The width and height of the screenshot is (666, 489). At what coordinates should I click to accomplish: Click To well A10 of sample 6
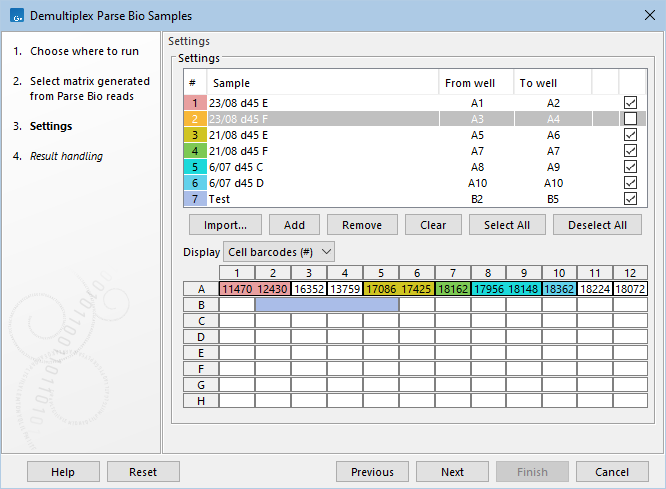(x=553, y=183)
